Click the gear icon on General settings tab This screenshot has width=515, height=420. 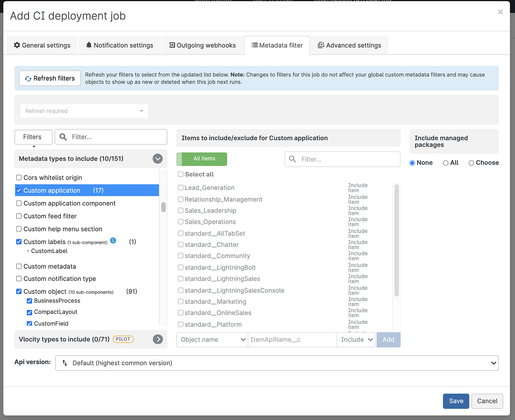[17, 45]
